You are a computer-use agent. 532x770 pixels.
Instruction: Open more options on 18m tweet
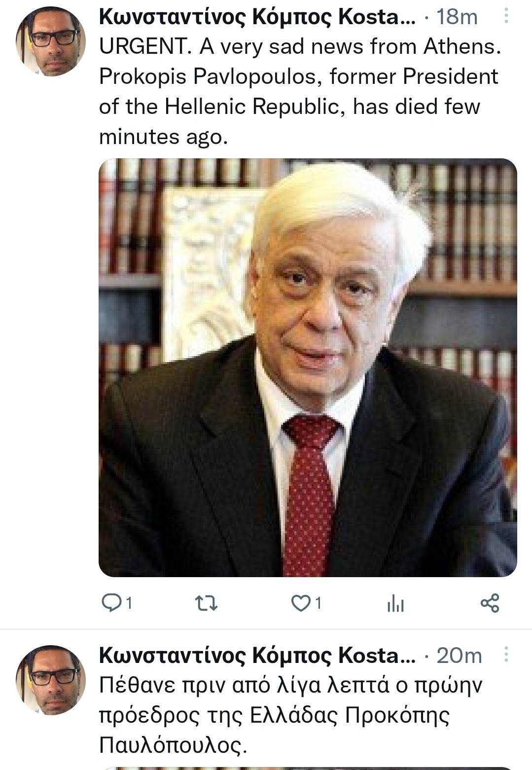[506, 17]
